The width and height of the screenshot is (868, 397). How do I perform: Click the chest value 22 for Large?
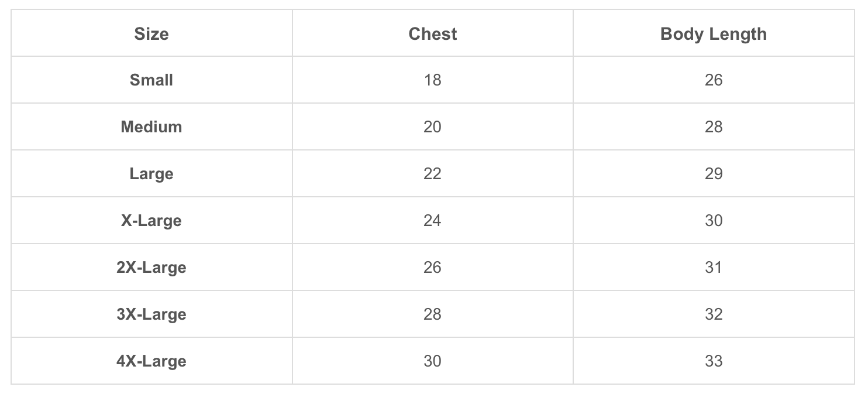coord(432,174)
